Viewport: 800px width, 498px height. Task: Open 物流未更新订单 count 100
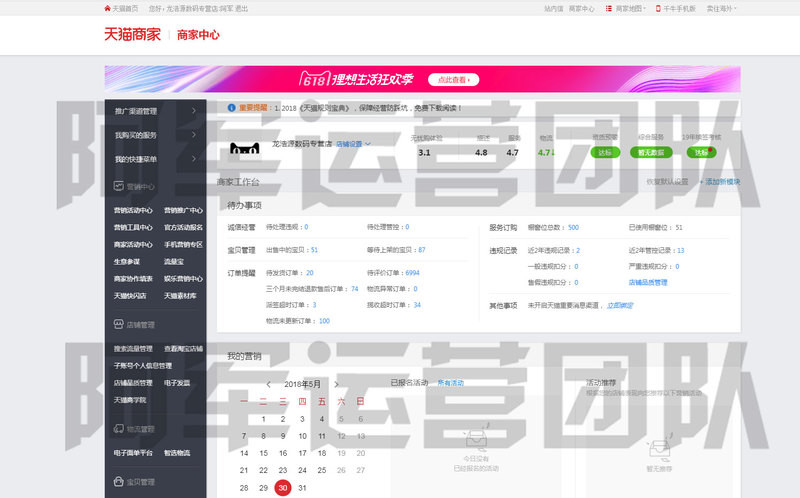pos(324,321)
